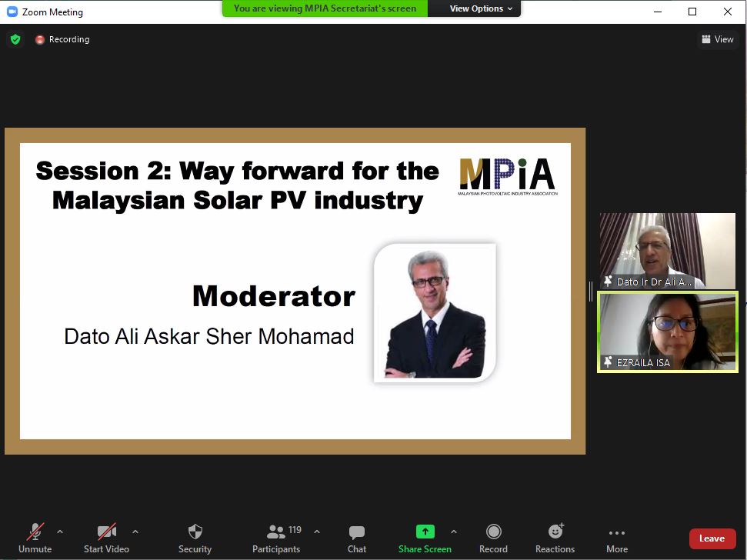Click the green Share Screen icon
The height and width of the screenshot is (560, 747).
click(x=425, y=532)
